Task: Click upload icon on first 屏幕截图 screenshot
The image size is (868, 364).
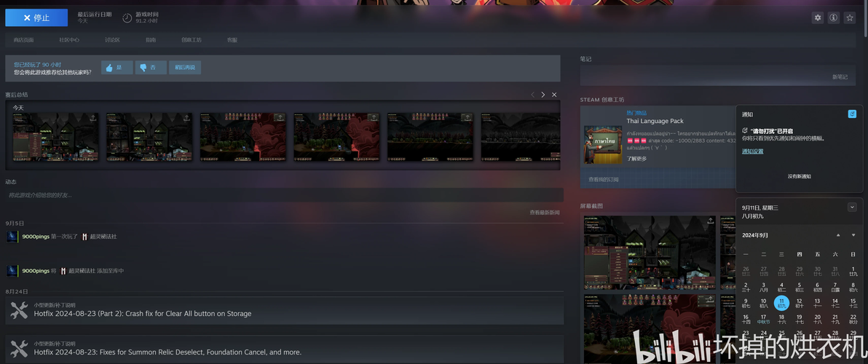Action: pyautogui.click(x=710, y=221)
